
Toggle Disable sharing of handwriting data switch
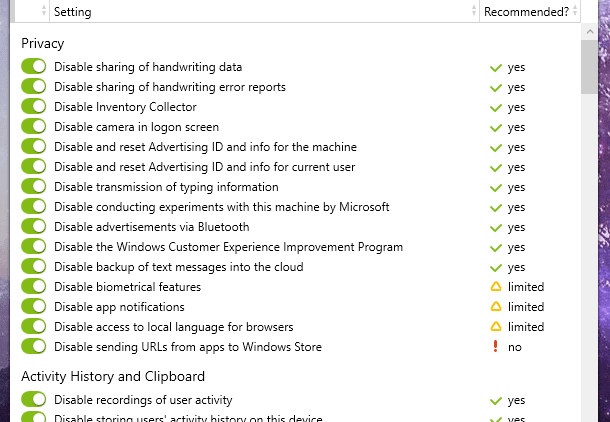tap(34, 67)
